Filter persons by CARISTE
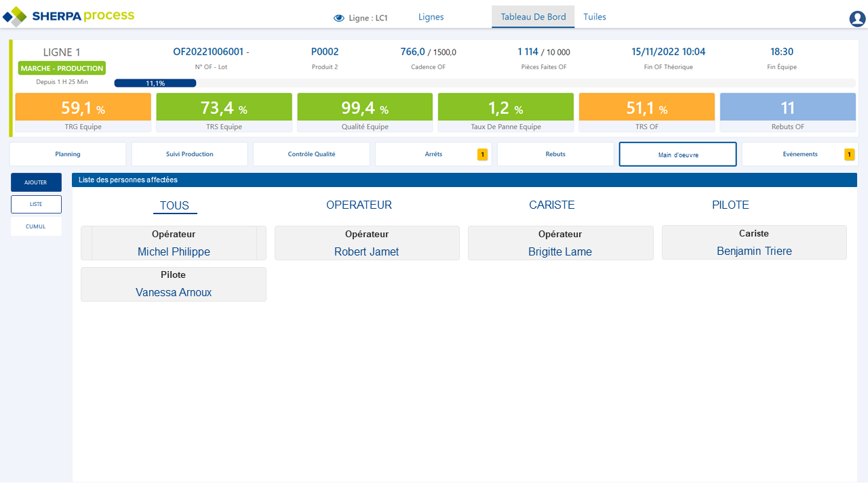 [551, 205]
